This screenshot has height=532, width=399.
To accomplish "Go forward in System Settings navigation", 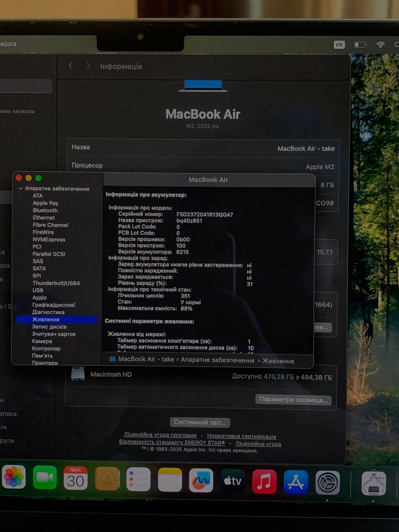I will [88, 66].
